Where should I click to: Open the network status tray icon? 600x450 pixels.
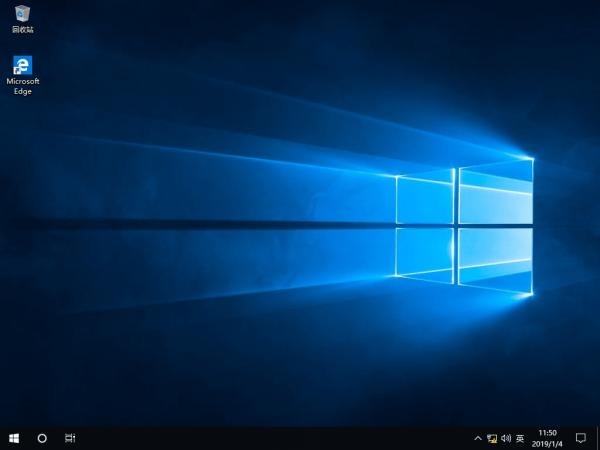coord(492,439)
